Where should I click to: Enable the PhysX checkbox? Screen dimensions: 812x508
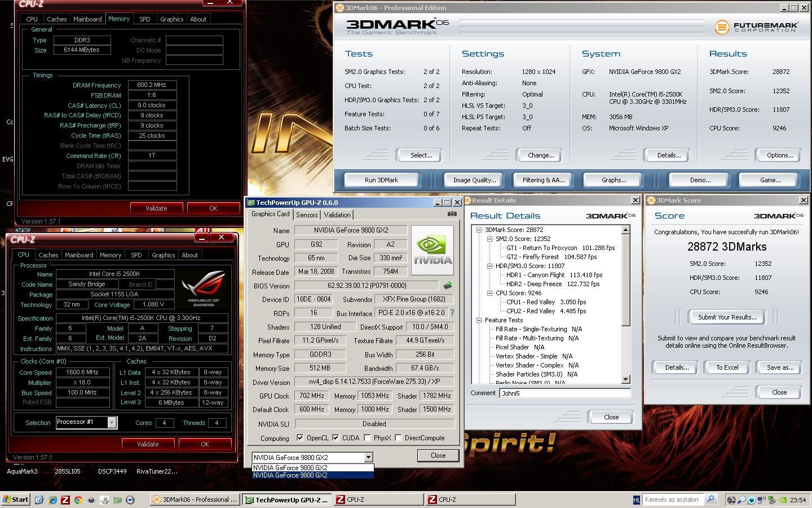coord(367,438)
